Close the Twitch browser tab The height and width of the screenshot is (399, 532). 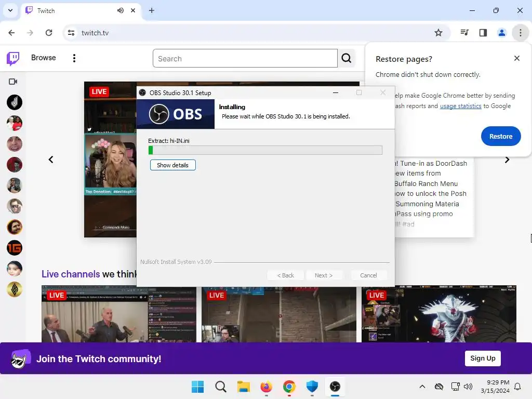133,10
